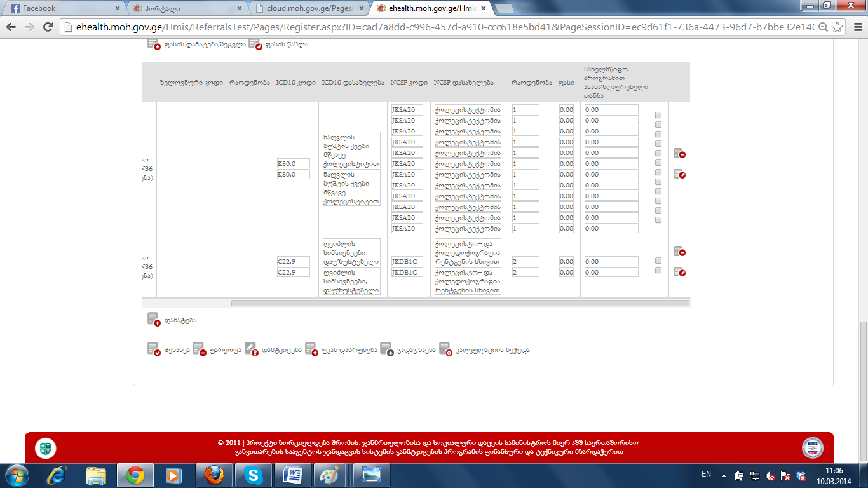Tick the bottom checkbox in the K80.0 group
The image size is (868, 488).
click(x=658, y=220)
